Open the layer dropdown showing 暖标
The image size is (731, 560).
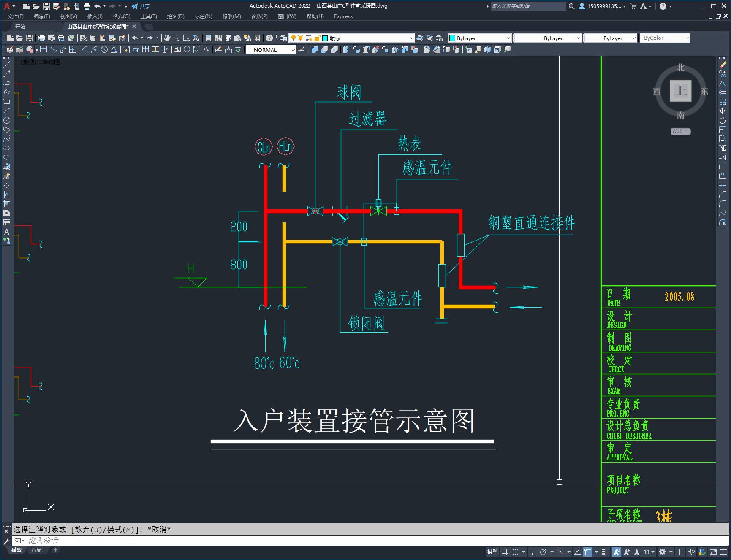[351, 38]
